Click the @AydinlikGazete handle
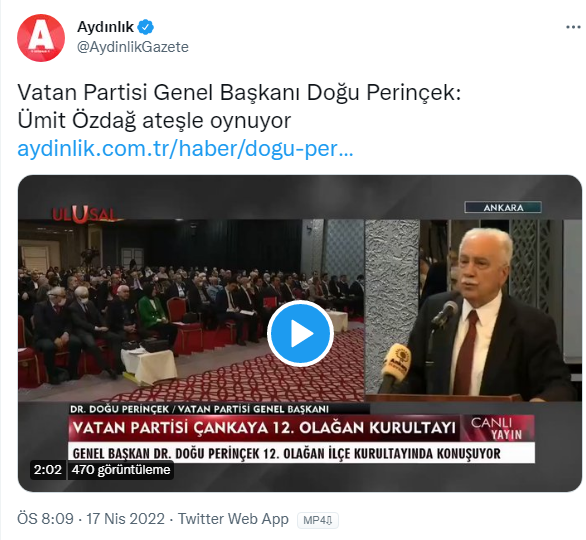586x540 pixels. [x=133, y=47]
